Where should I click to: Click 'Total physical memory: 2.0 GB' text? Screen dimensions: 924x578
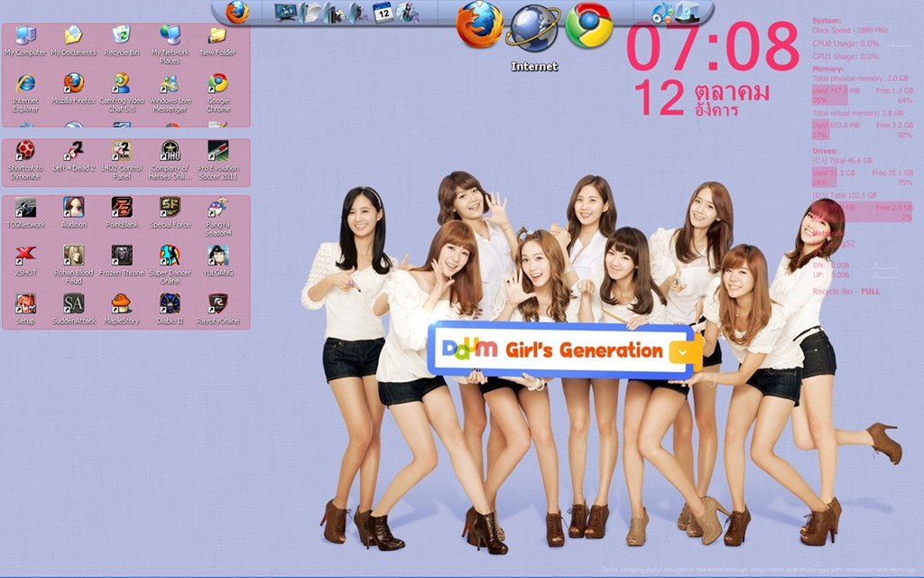[860, 79]
